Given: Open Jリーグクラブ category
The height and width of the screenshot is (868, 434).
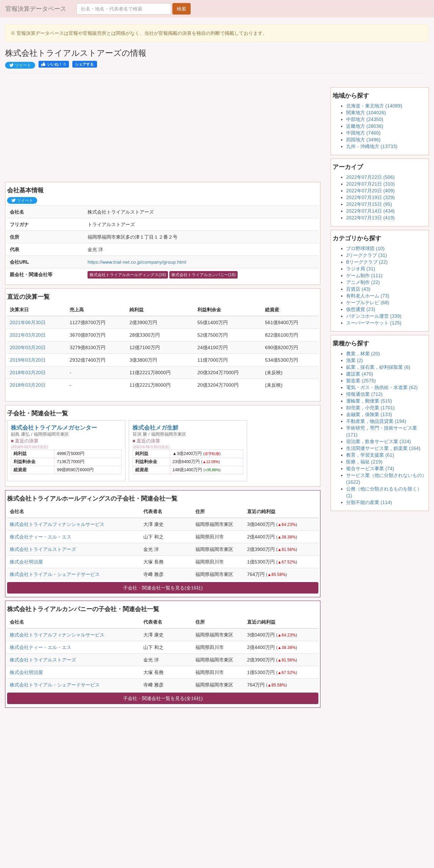Looking at the screenshot, I should tap(366, 255).
